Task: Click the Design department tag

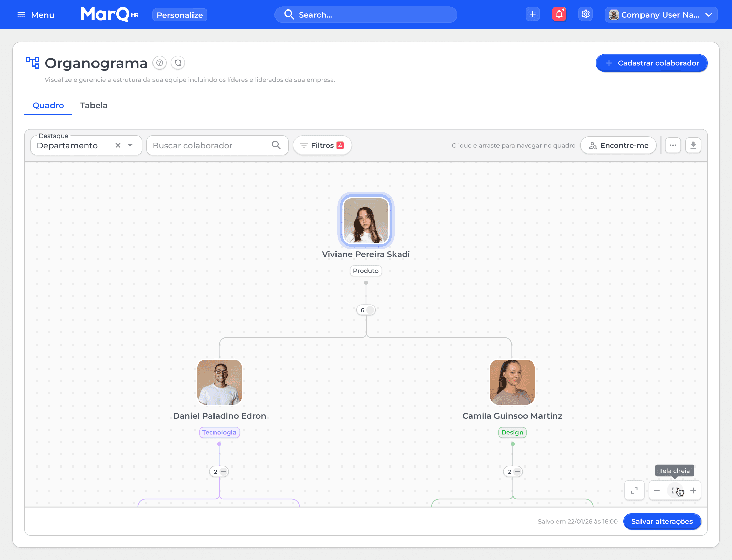Action: click(x=512, y=432)
